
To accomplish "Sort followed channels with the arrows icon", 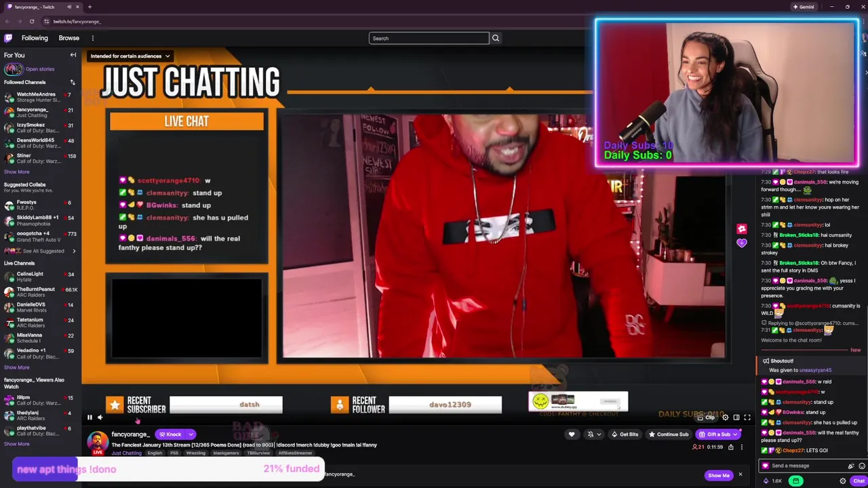I will click(73, 82).
